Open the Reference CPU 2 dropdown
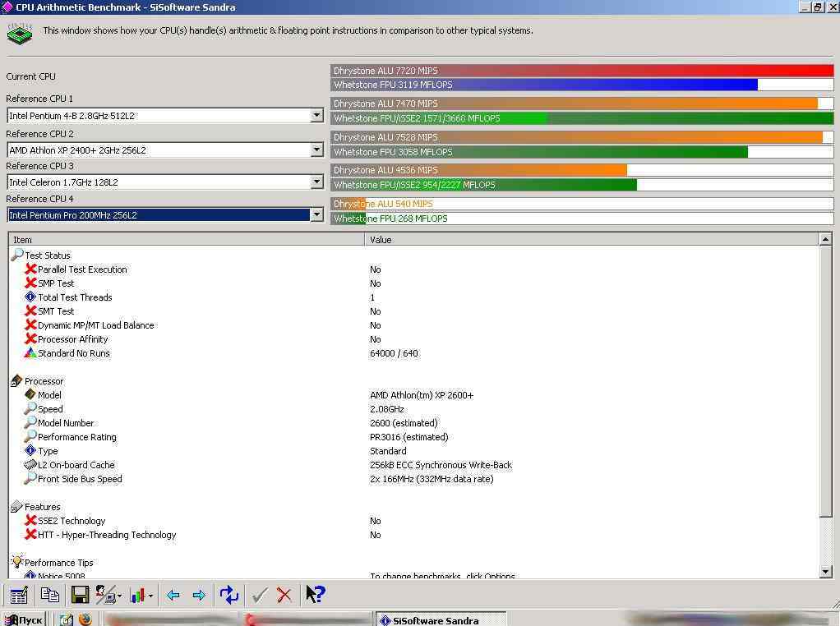This screenshot has height=626, width=840. 316,150
